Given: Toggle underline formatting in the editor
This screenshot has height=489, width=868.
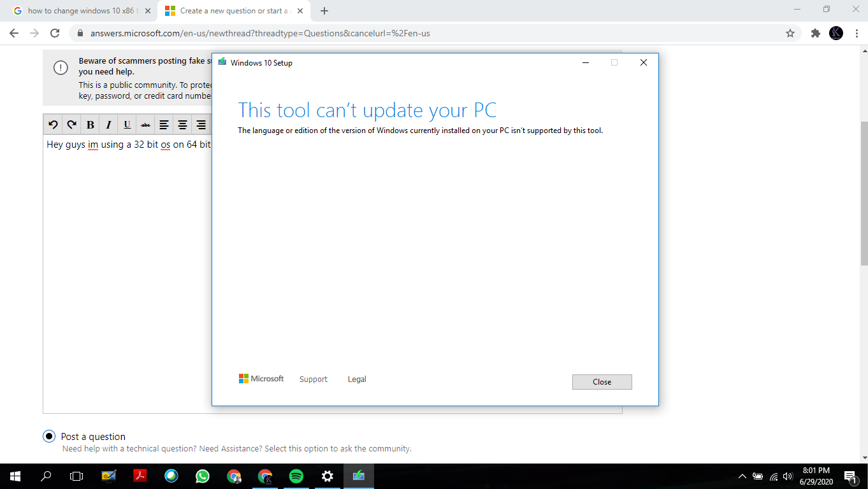Looking at the screenshot, I should click(127, 124).
